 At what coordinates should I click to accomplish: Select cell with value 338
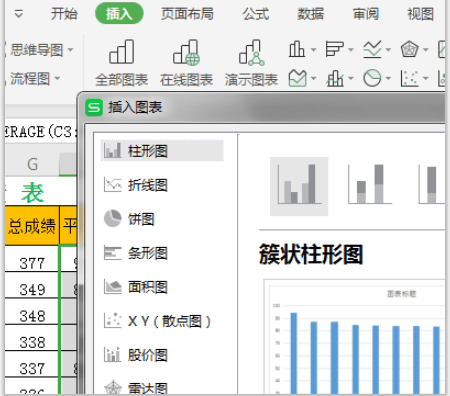click(x=32, y=338)
